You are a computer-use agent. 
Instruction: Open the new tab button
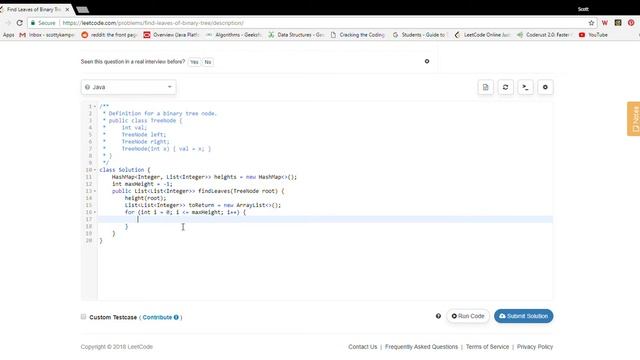[82, 9]
